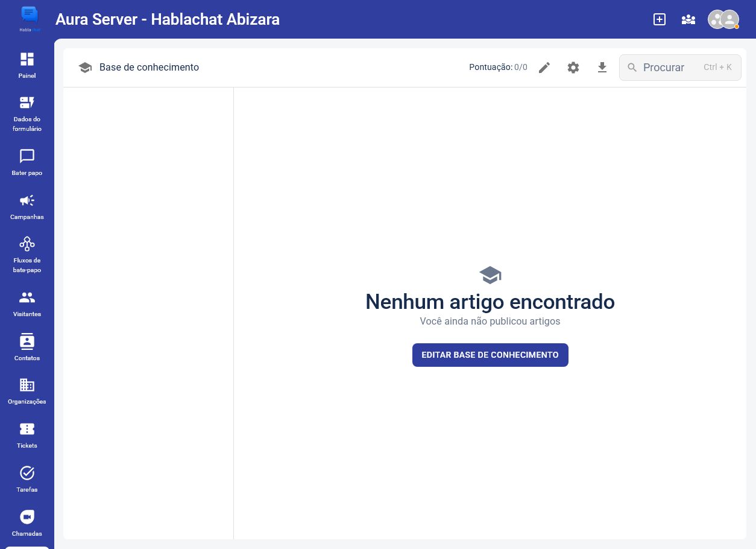Click Pontuação: 0/0 score text
The height and width of the screenshot is (549, 756).
click(498, 68)
